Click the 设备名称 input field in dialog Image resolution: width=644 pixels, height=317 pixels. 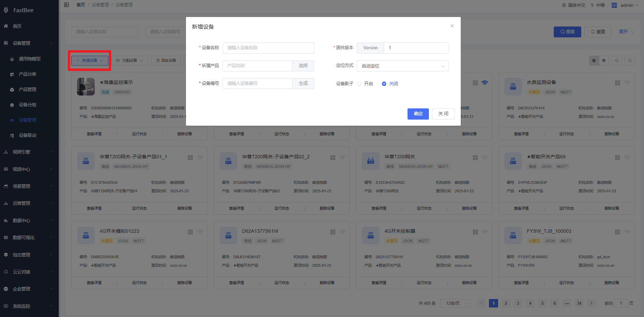268,48
